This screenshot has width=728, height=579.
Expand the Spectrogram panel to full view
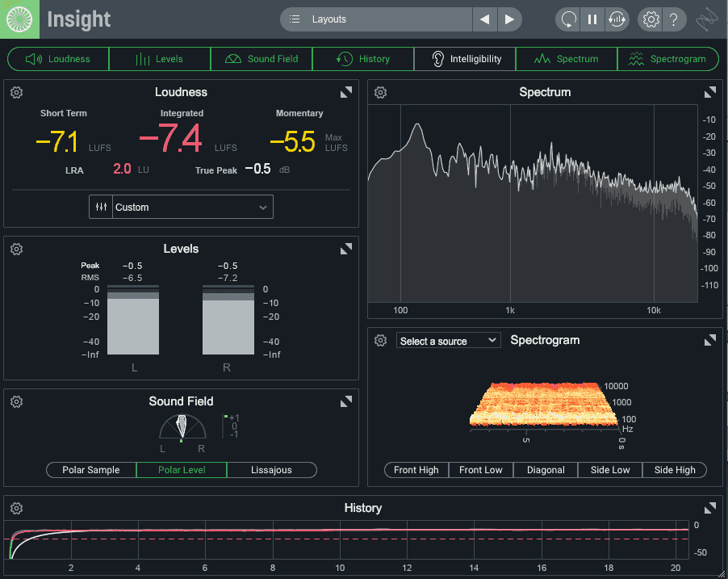pyautogui.click(x=710, y=341)
